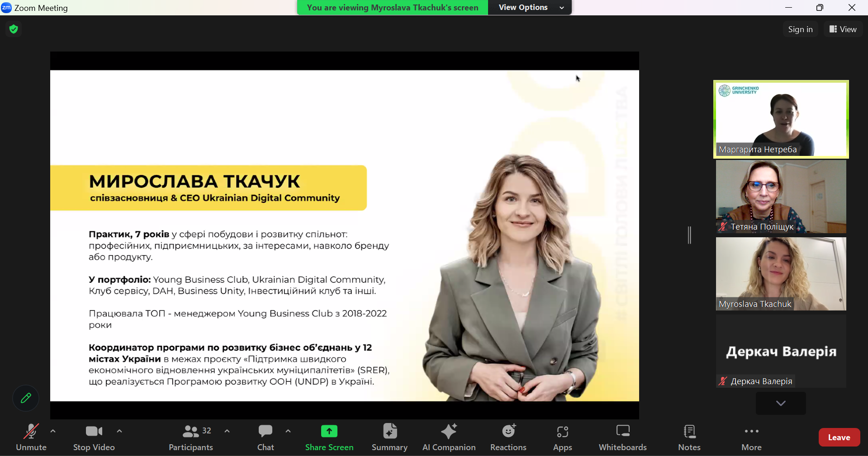Open the Chat panel

266,437
